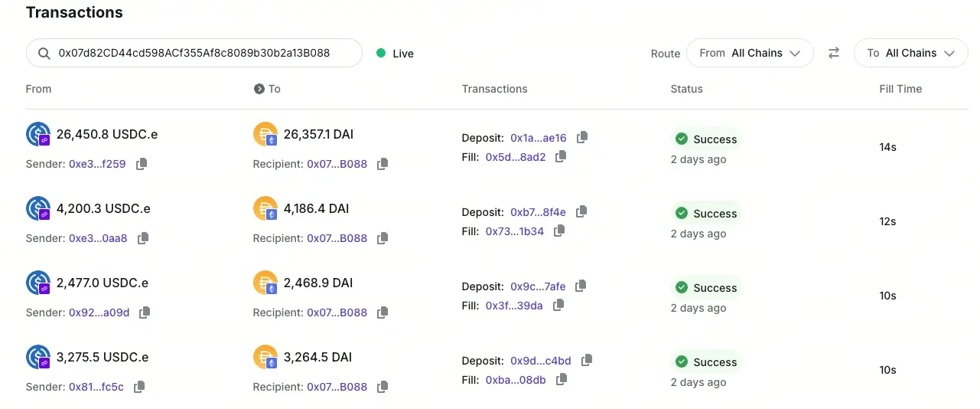The height and width of the screenshot is (409, 980).
Task: Open fill transaction 0x3f...39da
Action: pyautogui.click(x=514, y=306)
